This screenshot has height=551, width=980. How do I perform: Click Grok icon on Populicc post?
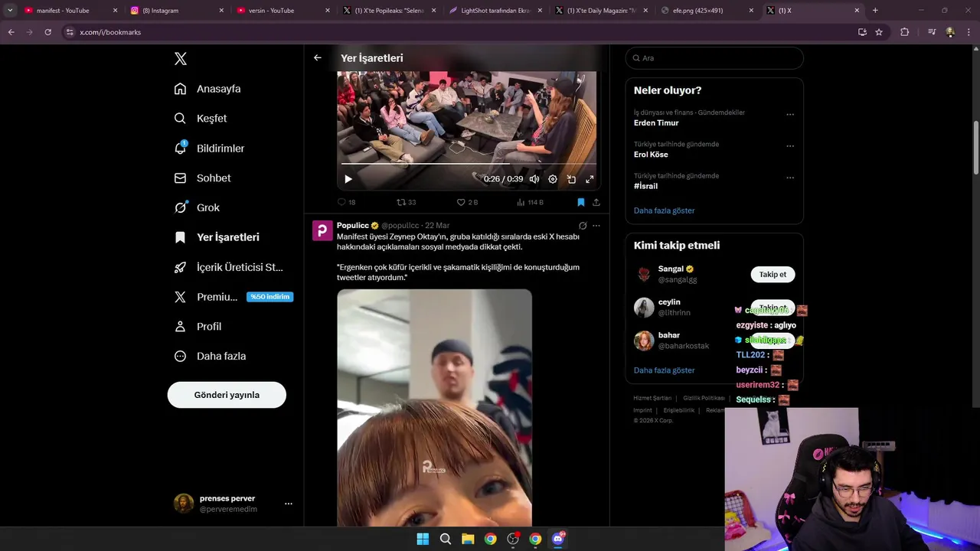(583, 226)
